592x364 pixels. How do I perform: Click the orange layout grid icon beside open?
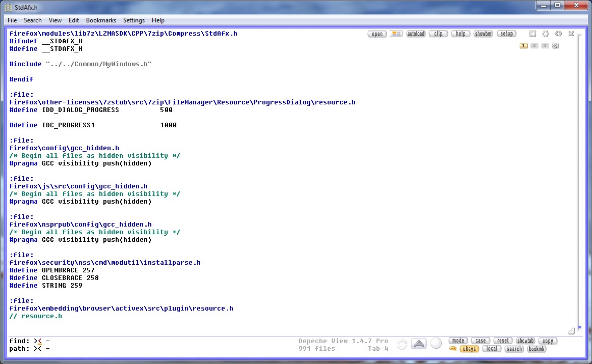tap(395, 34)
